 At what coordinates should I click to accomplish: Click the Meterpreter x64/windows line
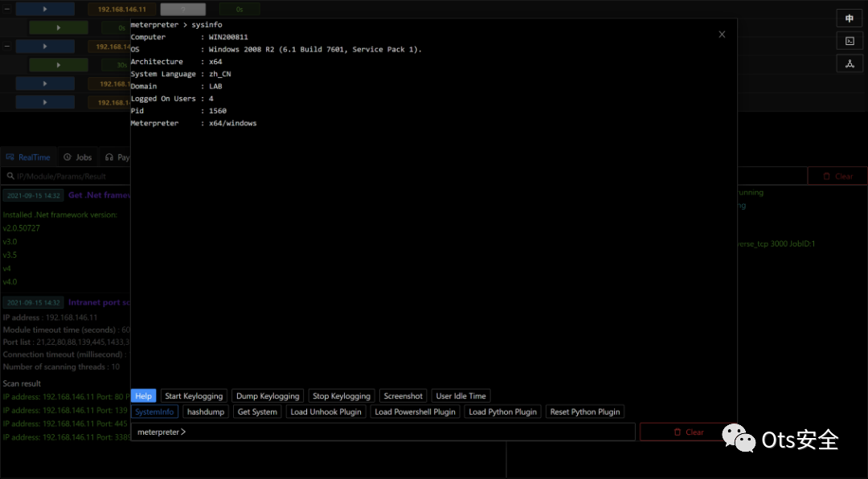(194, 123)
